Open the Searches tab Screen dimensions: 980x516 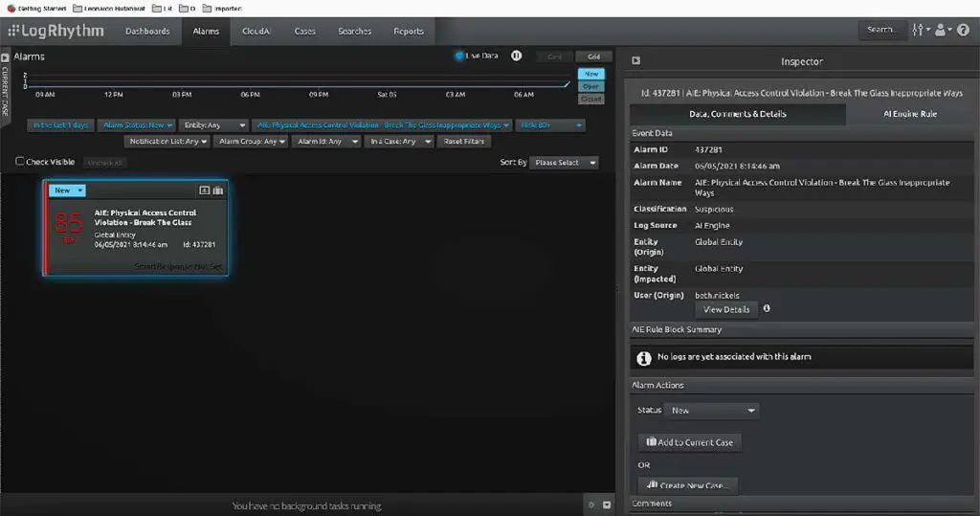(x=354, y=31)
